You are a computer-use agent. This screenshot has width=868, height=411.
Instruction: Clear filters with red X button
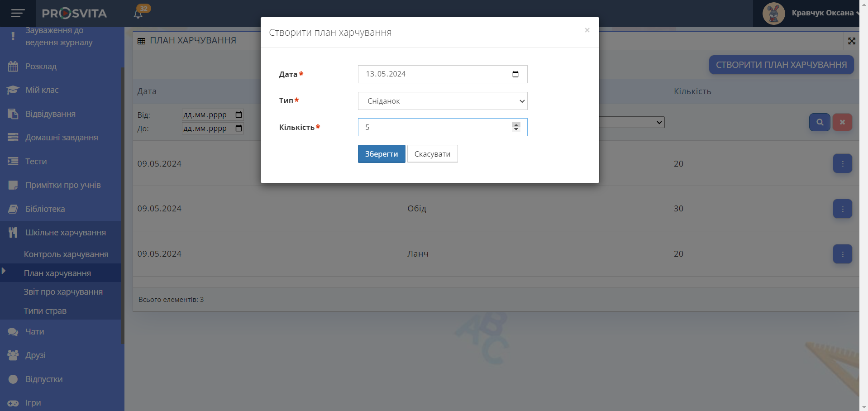point(842,122)
